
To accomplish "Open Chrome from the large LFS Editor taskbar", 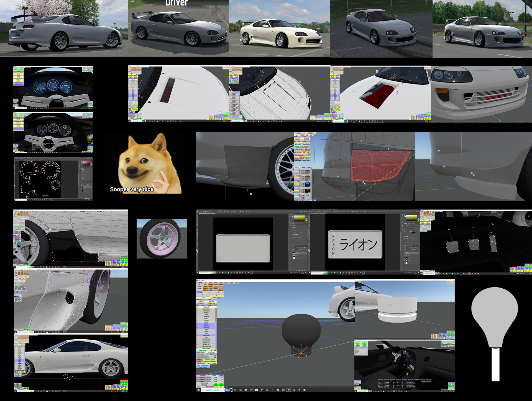I will click(262, 390).
